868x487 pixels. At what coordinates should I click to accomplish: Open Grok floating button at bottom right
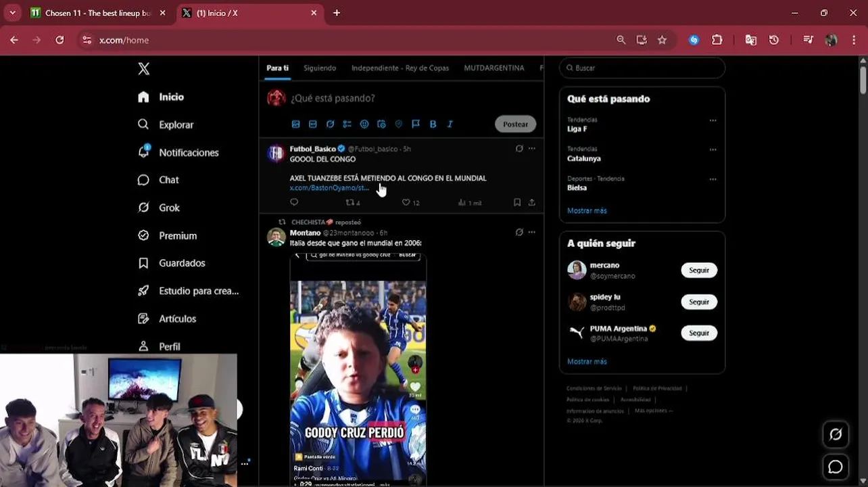(x=836, y=435)
